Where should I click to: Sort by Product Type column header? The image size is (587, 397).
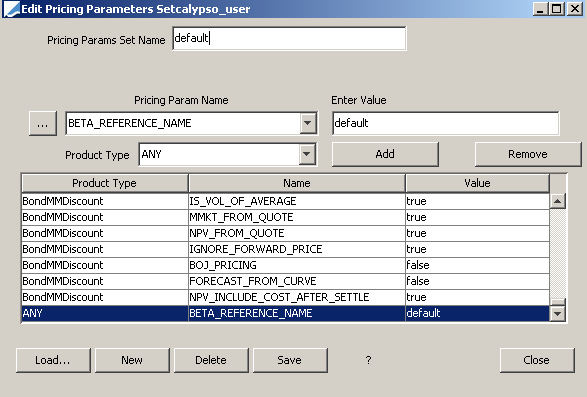click(104, 183)
